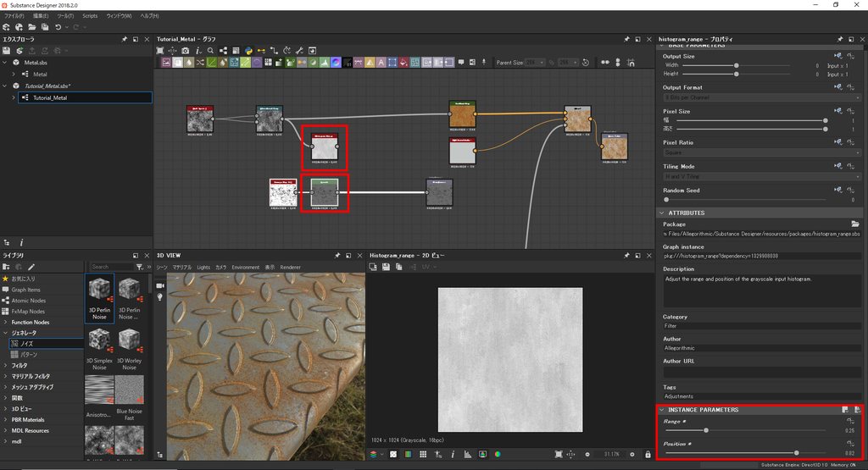Click the undo arrow in main toolbar
The image size is (868, 470).
click(58, 27)
